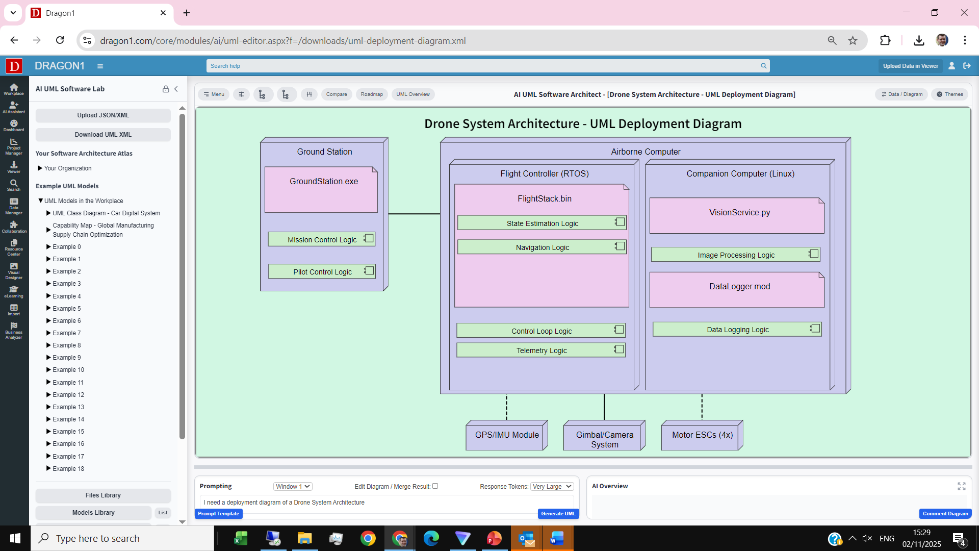Toggle the Data / Diagram view switch
Viewport: 980px width, 551px height.
901,94
